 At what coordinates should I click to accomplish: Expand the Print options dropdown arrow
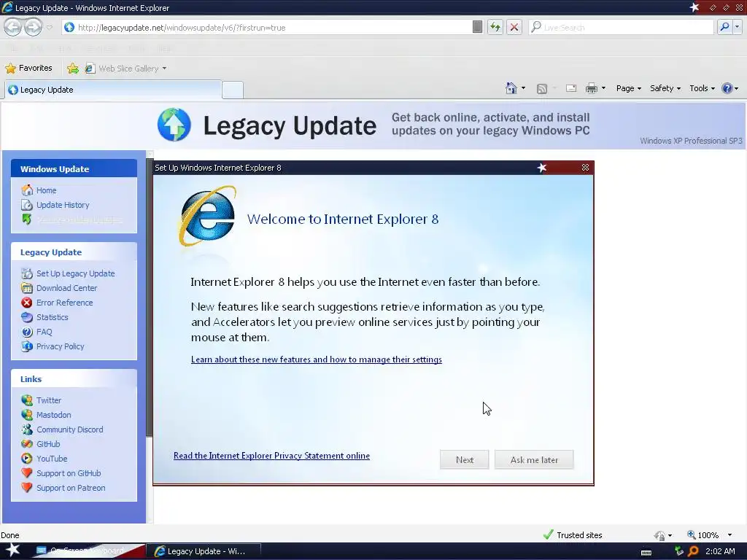[603, 88]
